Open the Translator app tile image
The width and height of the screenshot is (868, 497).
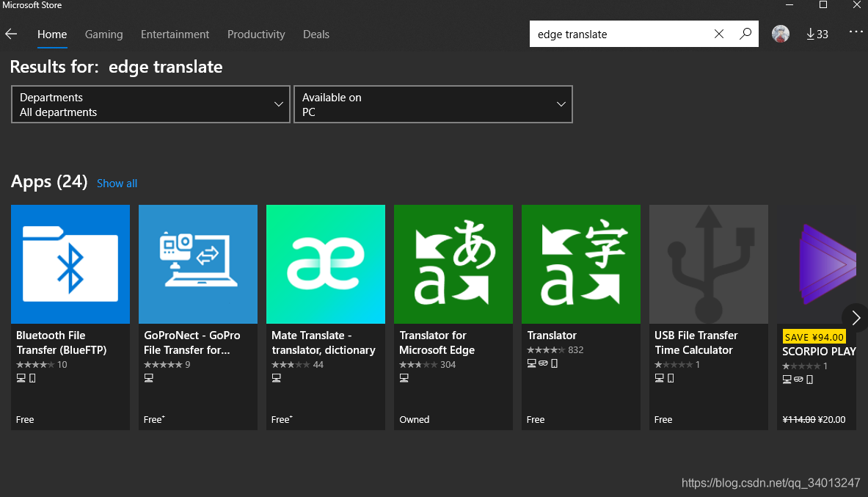click(580, 264)
